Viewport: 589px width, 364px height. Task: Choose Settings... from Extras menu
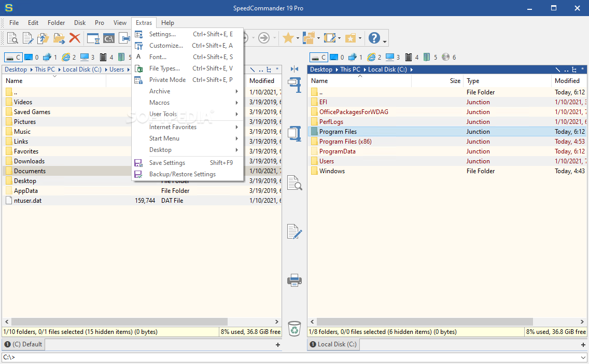(188, 34)
